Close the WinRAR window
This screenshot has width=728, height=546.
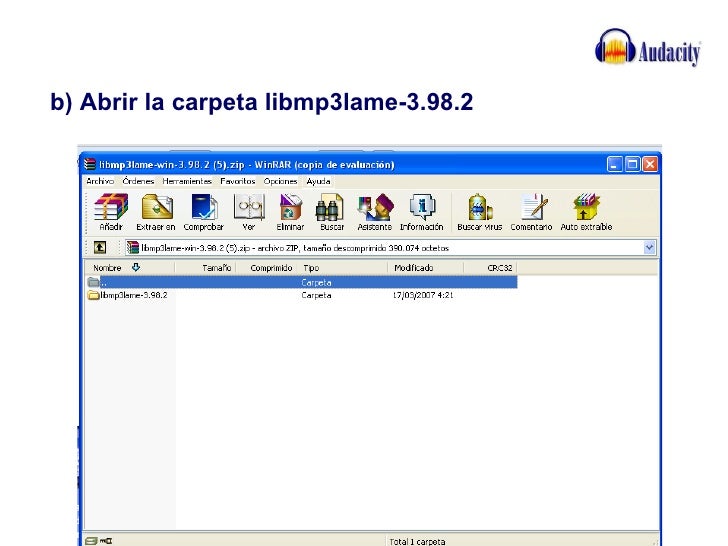(x=650, y=164)
